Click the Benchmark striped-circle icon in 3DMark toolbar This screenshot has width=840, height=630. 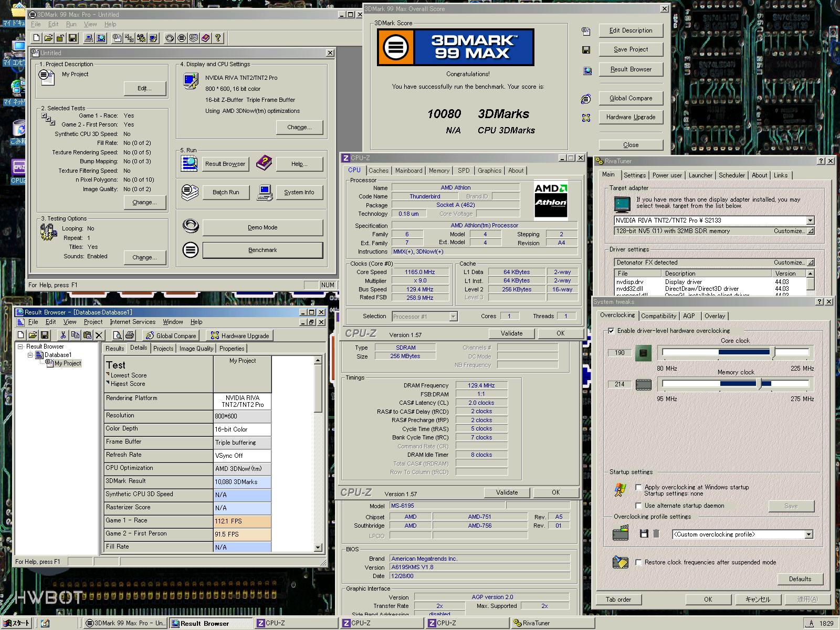(182, 38)
